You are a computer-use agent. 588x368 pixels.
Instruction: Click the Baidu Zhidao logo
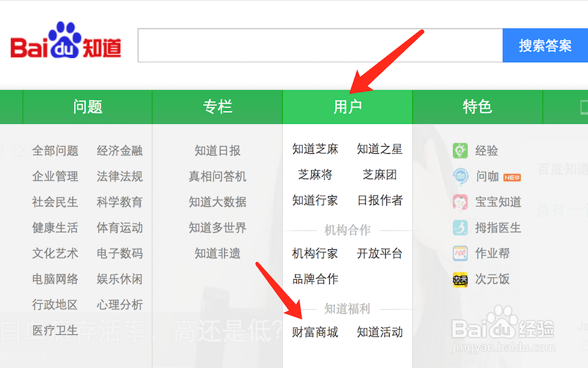tap(66, 40)
